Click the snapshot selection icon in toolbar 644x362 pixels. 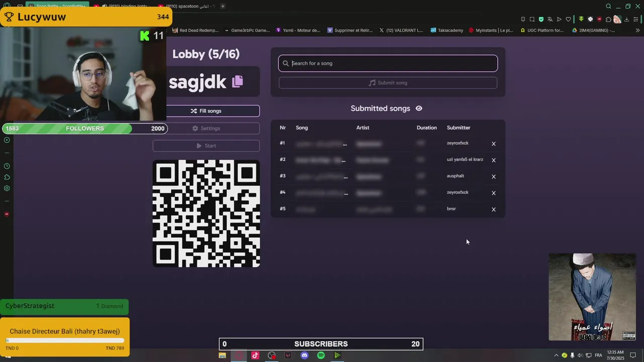(532, 19)
